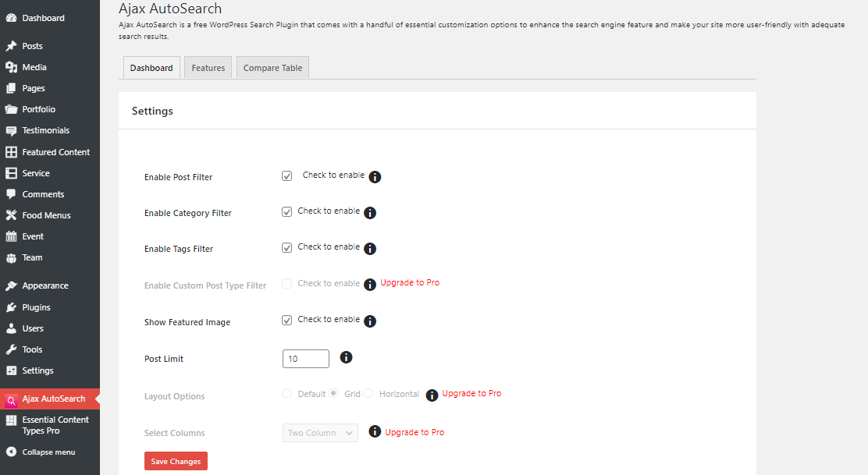Check the Enable Custom Post Type Filter box

pyautogui.click(x=286, y=284)
